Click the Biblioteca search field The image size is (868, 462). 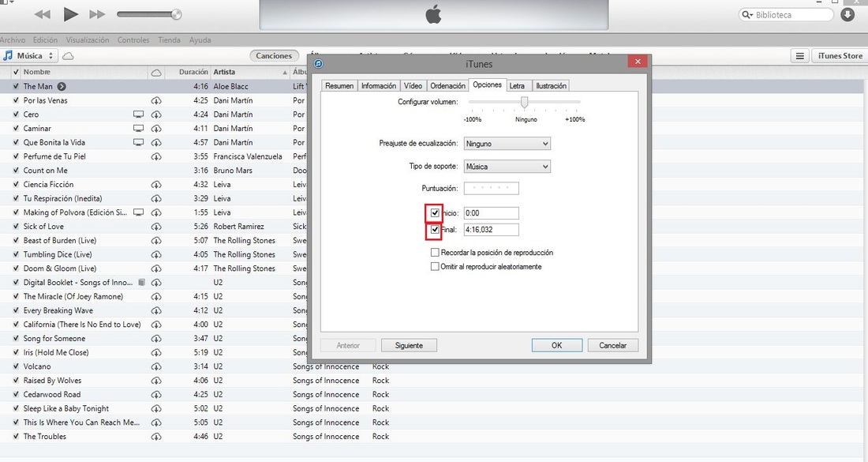click(x=786, y=15)
